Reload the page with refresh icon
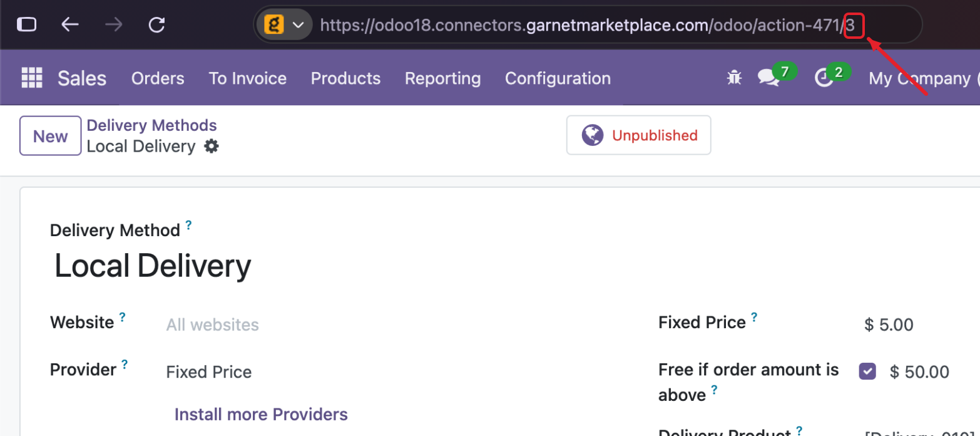This screenshot has height=436, width=980. tap(156, 24)
